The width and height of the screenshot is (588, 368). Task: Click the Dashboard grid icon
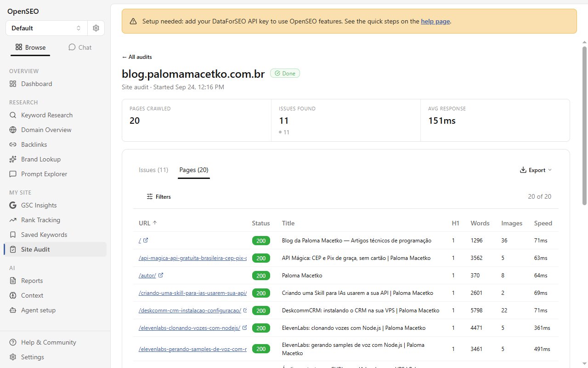click(13, 84)
